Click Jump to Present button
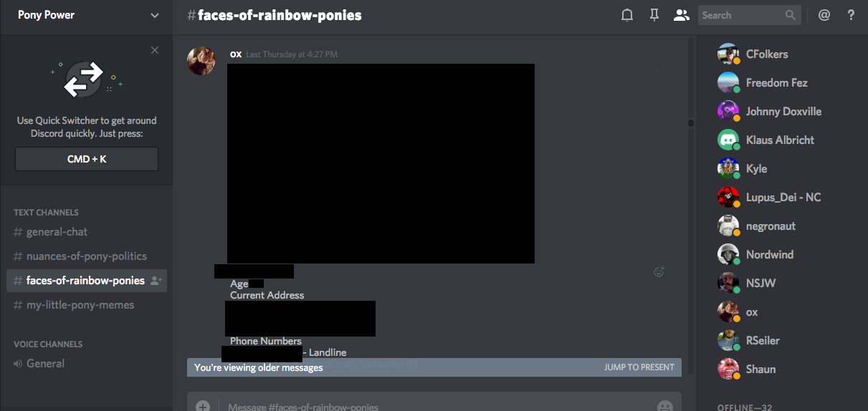 click(639, 367)
